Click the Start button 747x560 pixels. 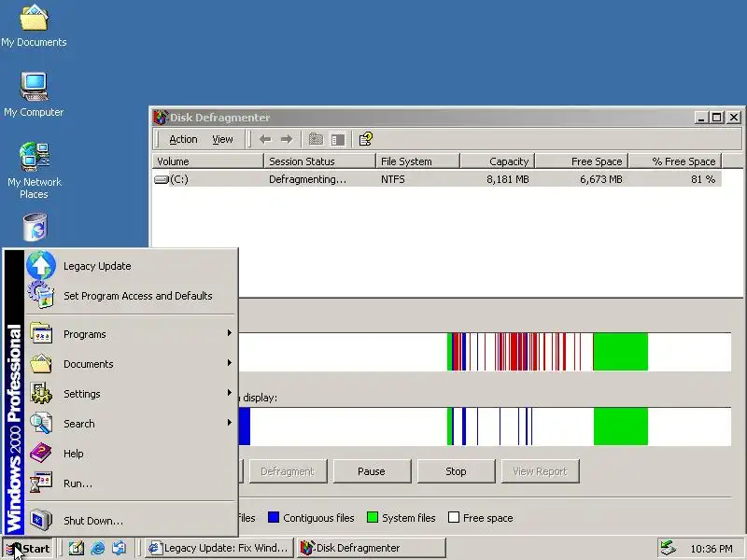[x=28, y=548]
